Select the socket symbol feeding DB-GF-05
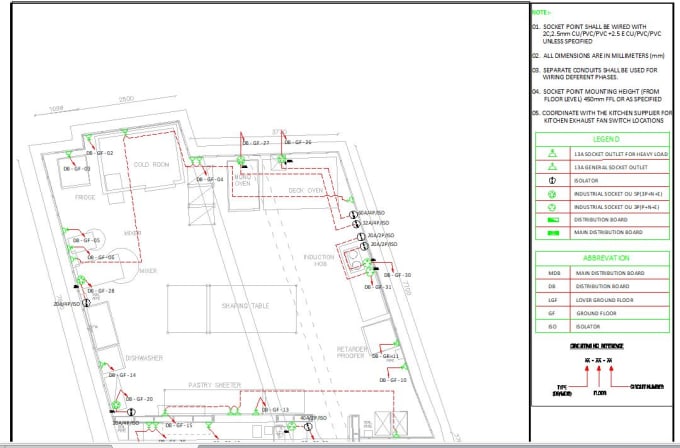Image resolution: width=680 pixels, height=448 pixels. (65, 230)
